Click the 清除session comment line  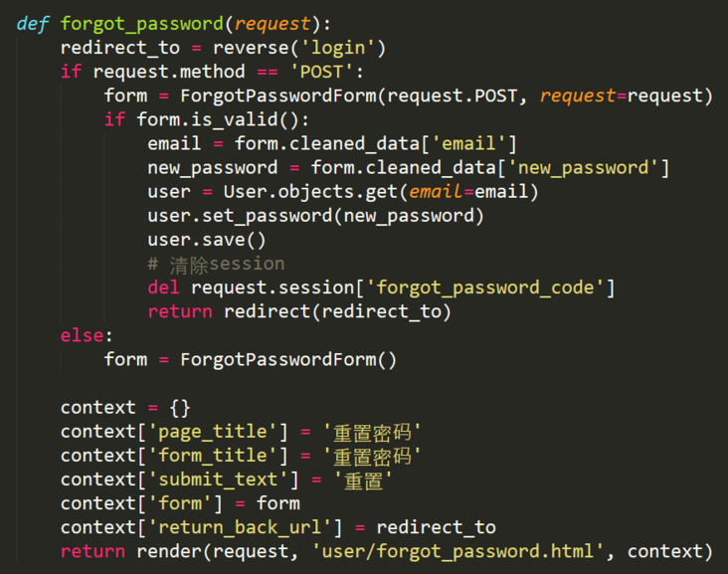click(216, 264)
